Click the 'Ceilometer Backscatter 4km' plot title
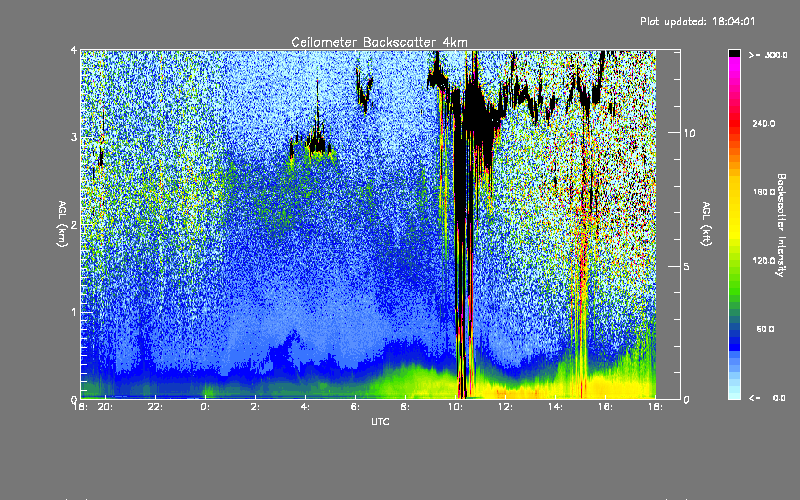Image resolution: width=800 pixels, height=500 pixels. coord(379,42)
